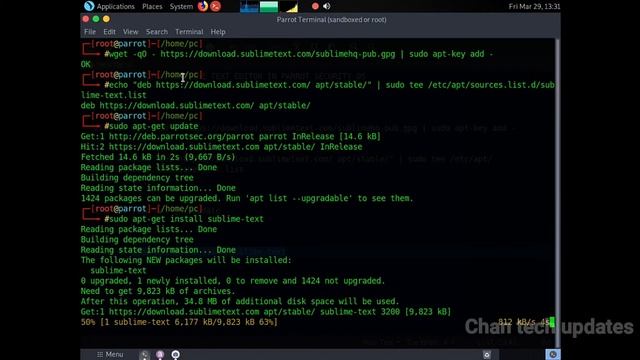Open the yellow CPU load graph applet

[x=289, y=7]
